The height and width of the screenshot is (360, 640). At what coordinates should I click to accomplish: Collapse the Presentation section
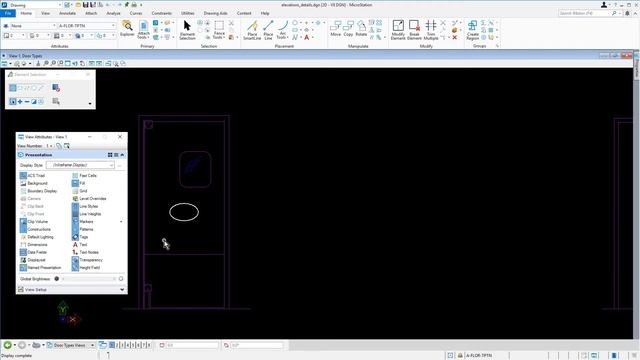122,155
